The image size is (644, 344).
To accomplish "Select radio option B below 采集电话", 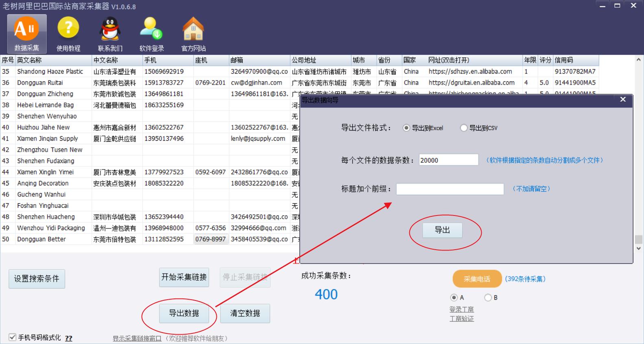I will pyautogui.click(x=488, y=298).
